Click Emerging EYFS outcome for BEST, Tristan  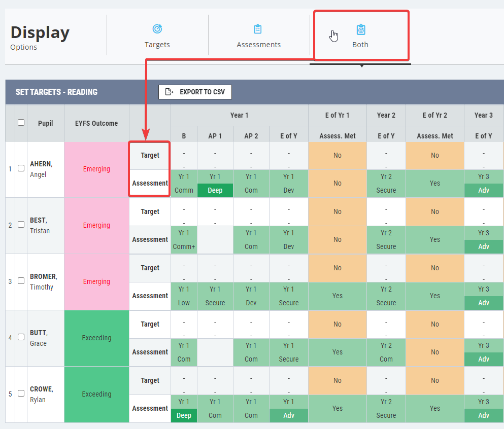pyautogui.click(x=96, y=226)
